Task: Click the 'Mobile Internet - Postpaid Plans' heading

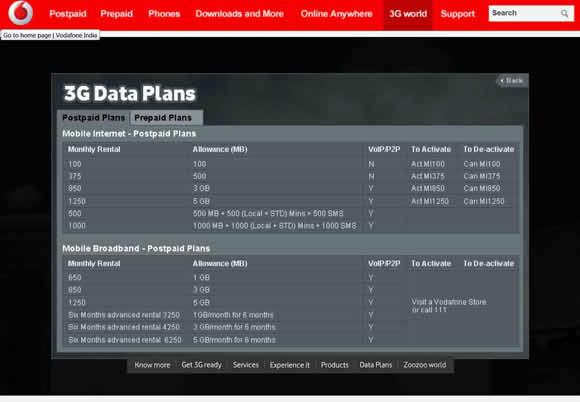Action: pos(129,134)
